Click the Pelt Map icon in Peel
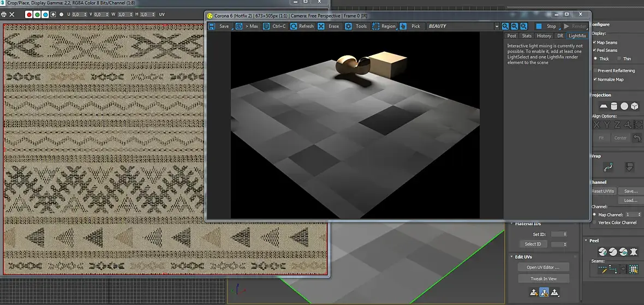644x305 pixels. pos(633,252)
